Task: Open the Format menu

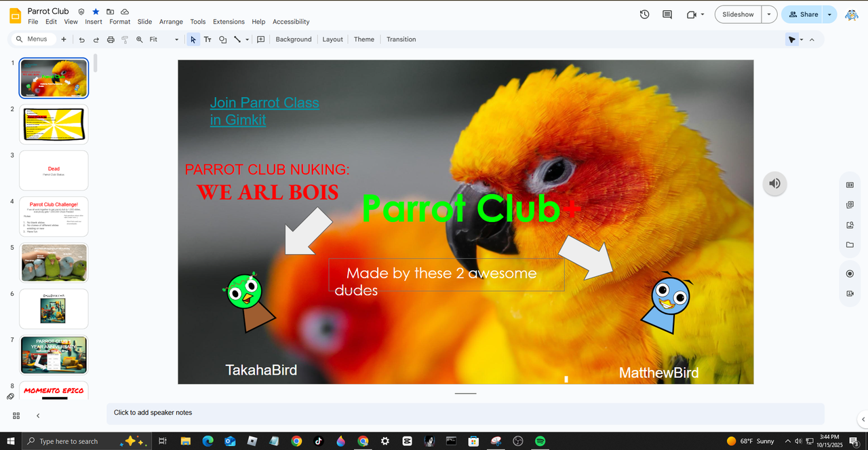Action: point(120,22)
